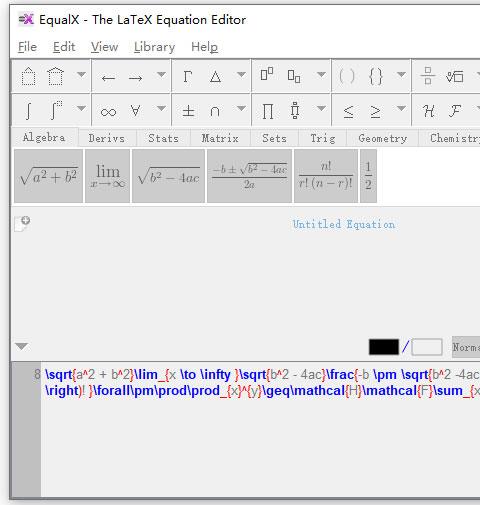
Task: Insert for-all symbol
Action: tap(135, 110)
